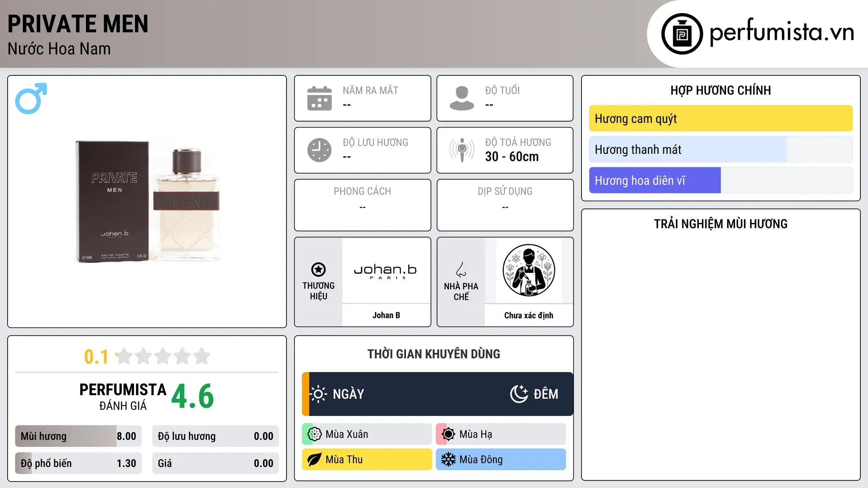Click the sillage radiating icon for Độ toả hương
Viewport: 868px width, 488px height.
tap(462, 150)
